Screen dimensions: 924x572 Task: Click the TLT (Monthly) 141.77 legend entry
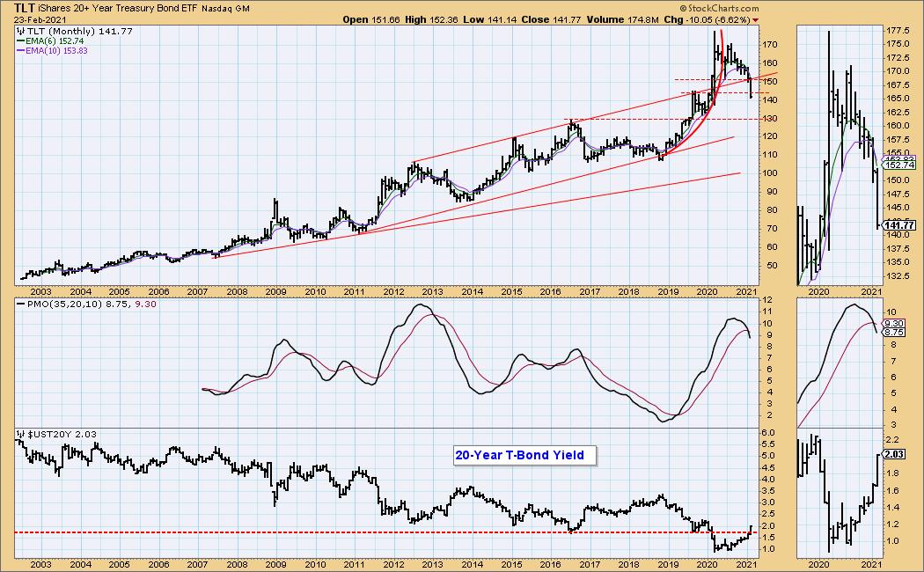(80, 31)
